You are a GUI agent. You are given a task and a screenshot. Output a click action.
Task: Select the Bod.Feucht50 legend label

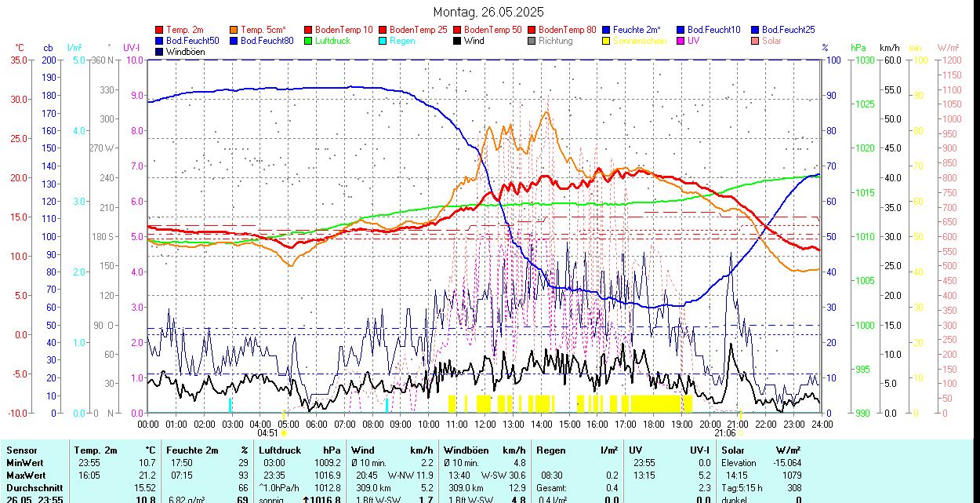(192, 41)
